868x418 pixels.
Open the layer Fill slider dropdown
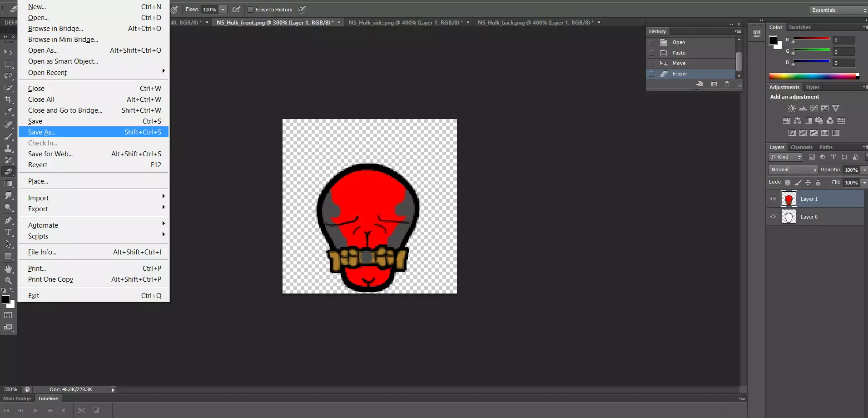click(864, 183)
